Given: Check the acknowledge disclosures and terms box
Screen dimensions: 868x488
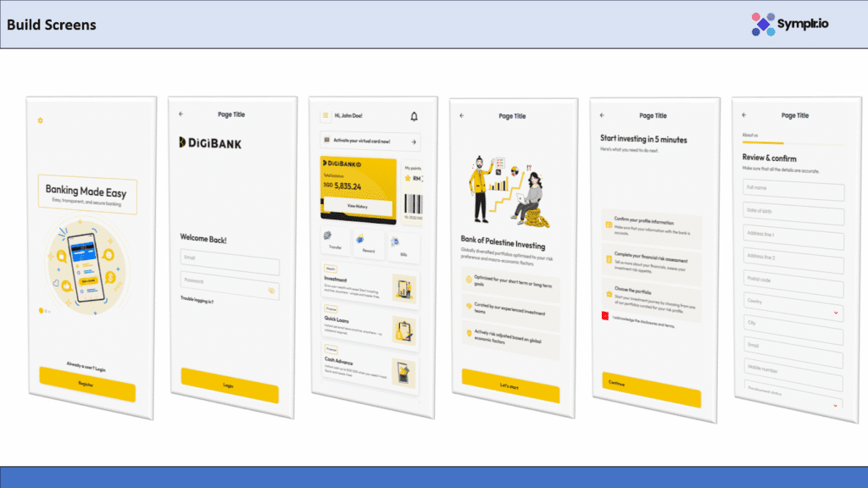Looking at the screenshot, I should click(x=605, y=317).
